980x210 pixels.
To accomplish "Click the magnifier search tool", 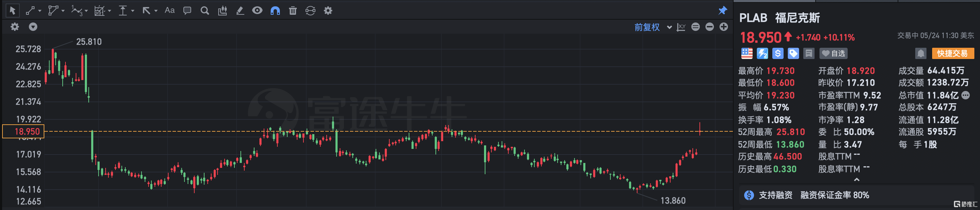I will point(205,11).
